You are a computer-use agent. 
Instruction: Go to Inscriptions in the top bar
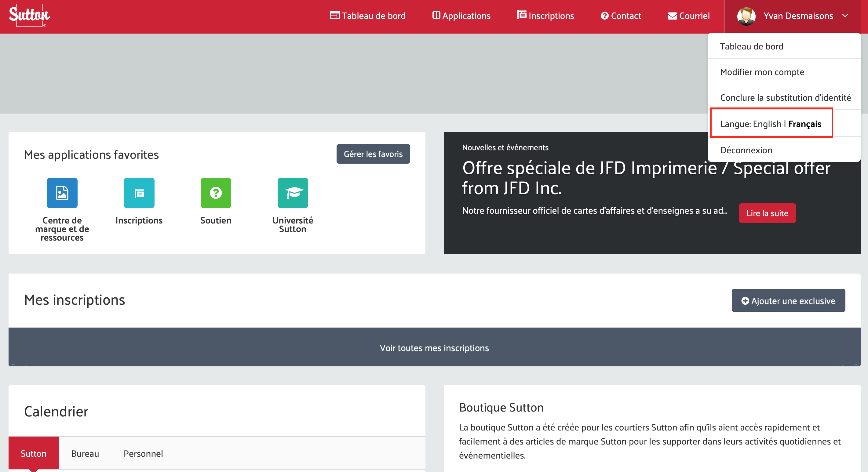tap(545, 16)
